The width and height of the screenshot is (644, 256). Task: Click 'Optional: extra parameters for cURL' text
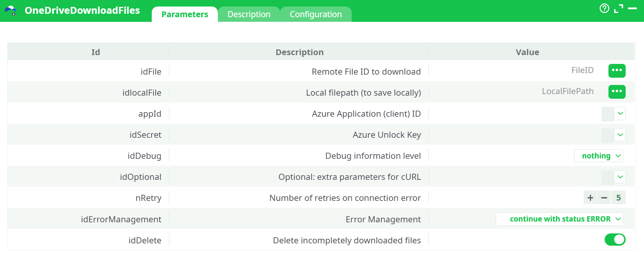pyautogui.click(x=350, y=177)
